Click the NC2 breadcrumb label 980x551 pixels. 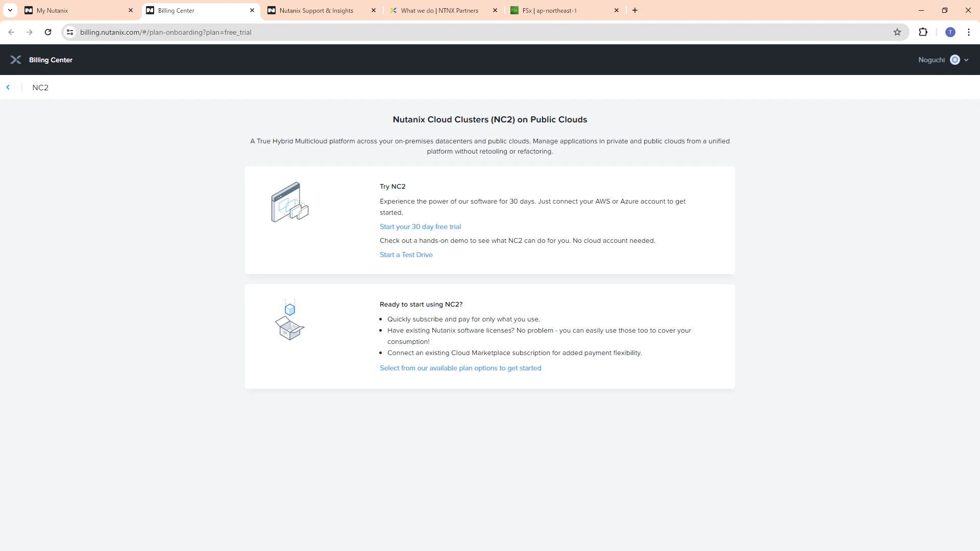(x=40, y=87)
